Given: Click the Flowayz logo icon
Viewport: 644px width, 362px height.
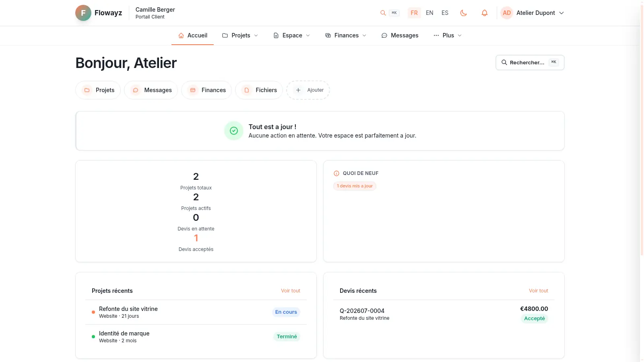Looking at the screenshot, I should pos(83,13).
